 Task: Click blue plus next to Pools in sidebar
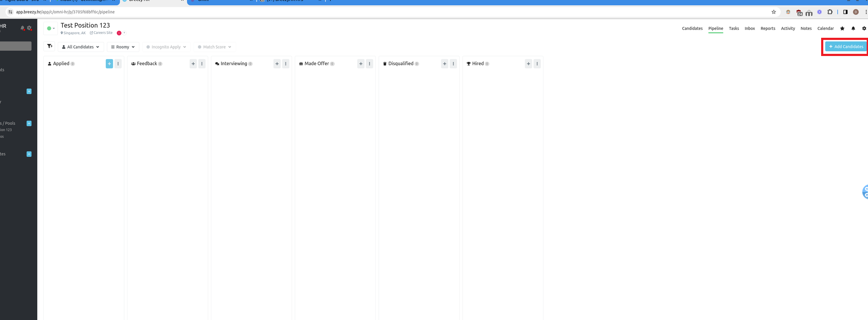click(x=29, y=123)
